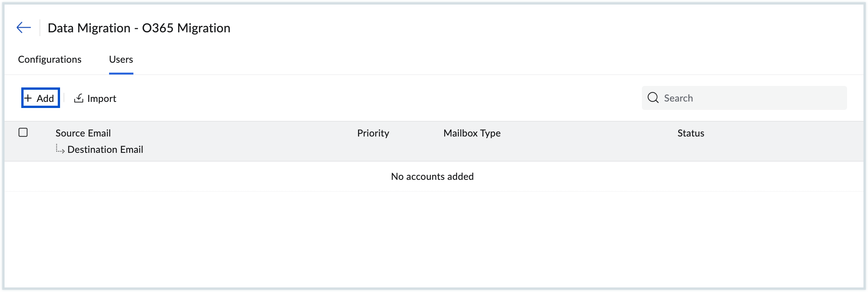
Task: Click the dotted arrow beside Destination Email
Action: point(60,149)
